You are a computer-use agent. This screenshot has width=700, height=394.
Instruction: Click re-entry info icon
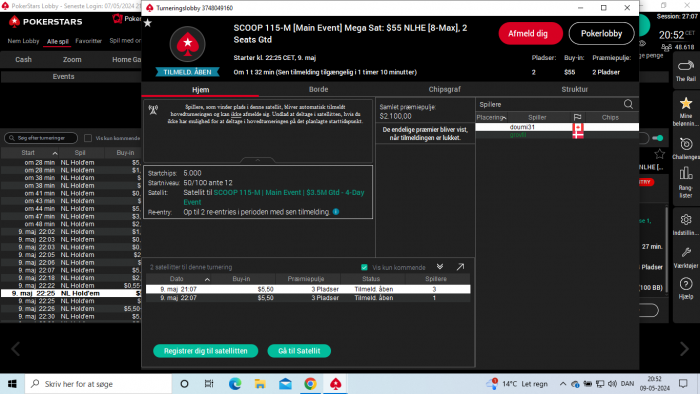[336, 212]
